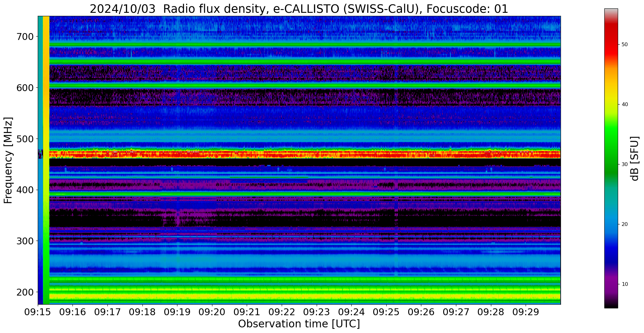Click the 09:23 time tick label

click(x=317, y=312)
